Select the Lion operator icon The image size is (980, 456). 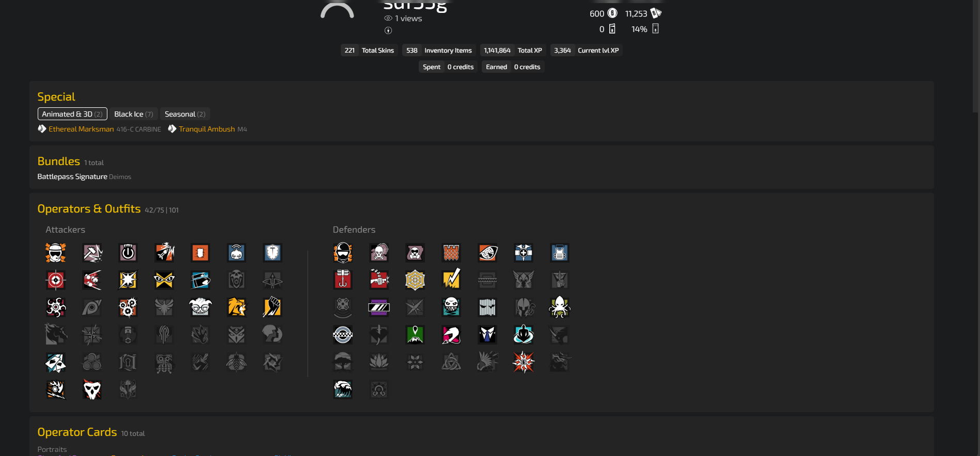[236, 307]
